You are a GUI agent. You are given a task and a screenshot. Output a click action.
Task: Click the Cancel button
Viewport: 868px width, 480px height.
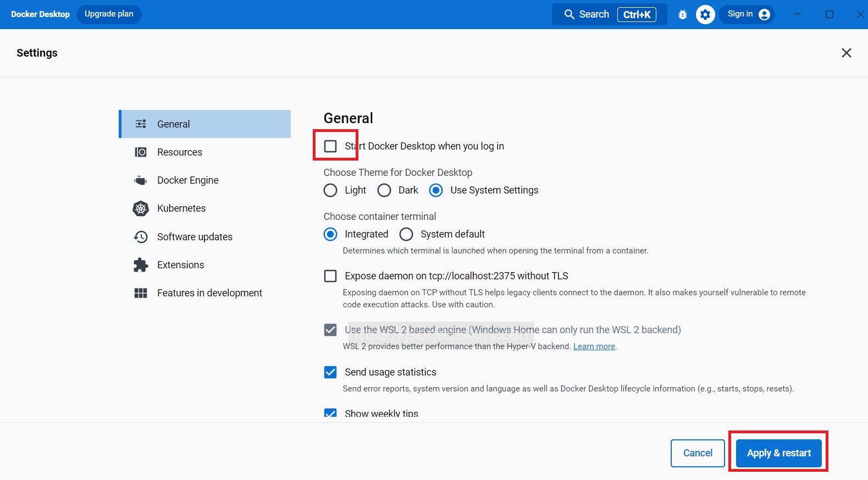pos(698,453)
